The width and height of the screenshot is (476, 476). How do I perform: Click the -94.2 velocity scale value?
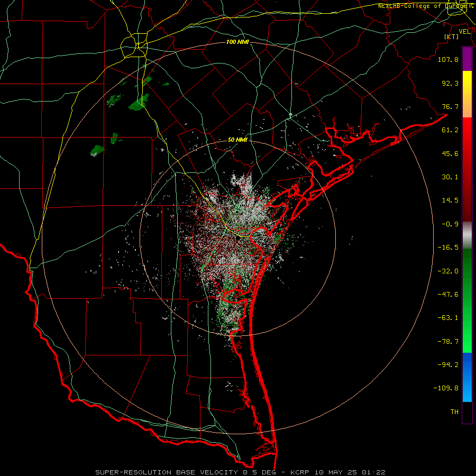pyautogui.click(x=448, y=364)
